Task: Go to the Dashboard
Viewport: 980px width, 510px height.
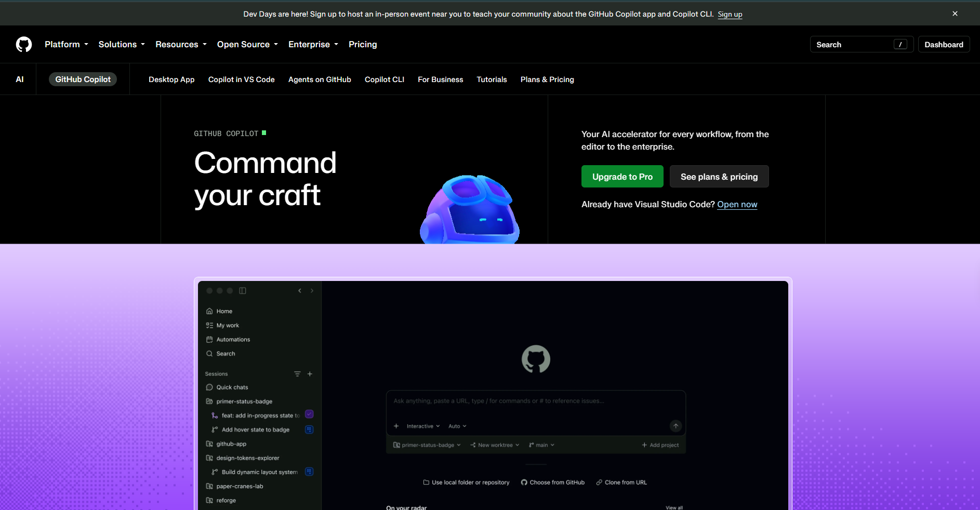Action: pyautogui.click(x=944, y=45)
